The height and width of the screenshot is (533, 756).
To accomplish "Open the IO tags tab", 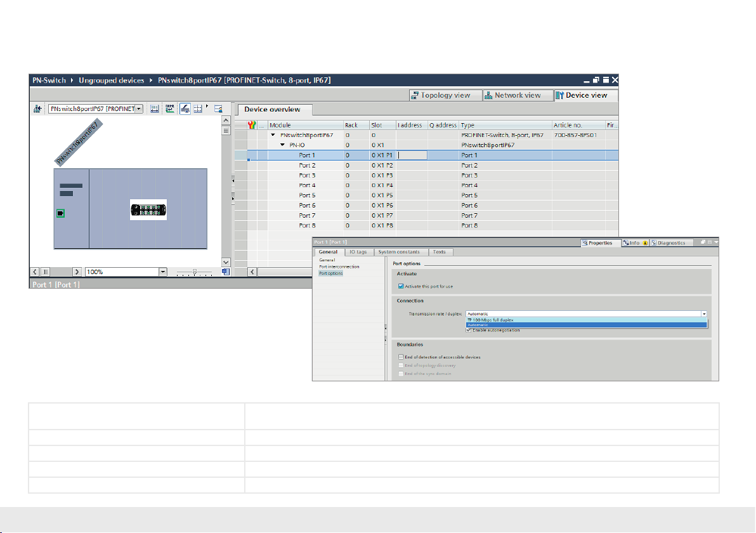I will point(358,252).
